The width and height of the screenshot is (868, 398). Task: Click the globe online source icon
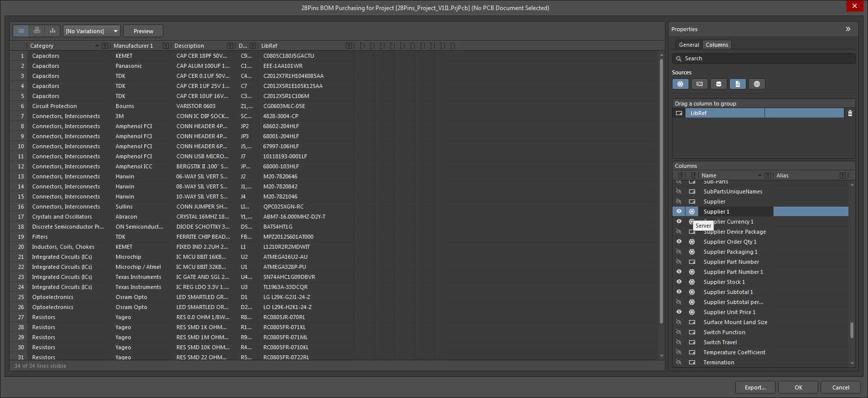(756, 84)
